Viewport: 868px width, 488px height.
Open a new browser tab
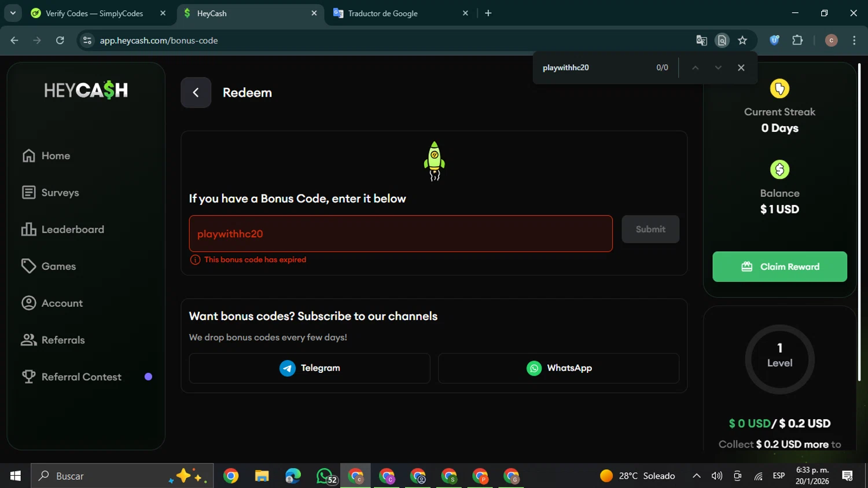click(x=488, y=13)
